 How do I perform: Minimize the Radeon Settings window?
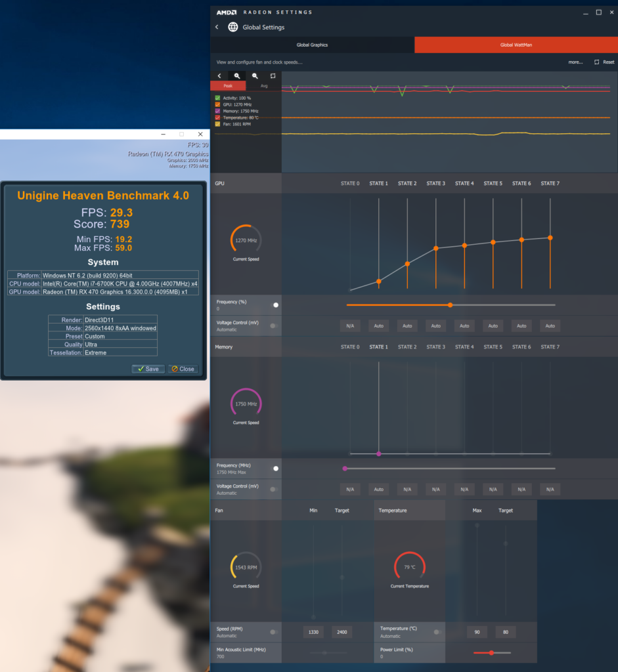tap(585, 12)
